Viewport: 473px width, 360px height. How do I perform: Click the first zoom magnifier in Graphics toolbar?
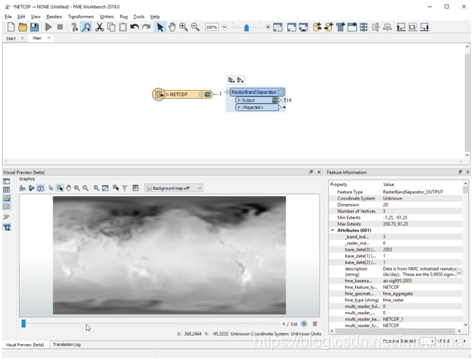(77, 188)
